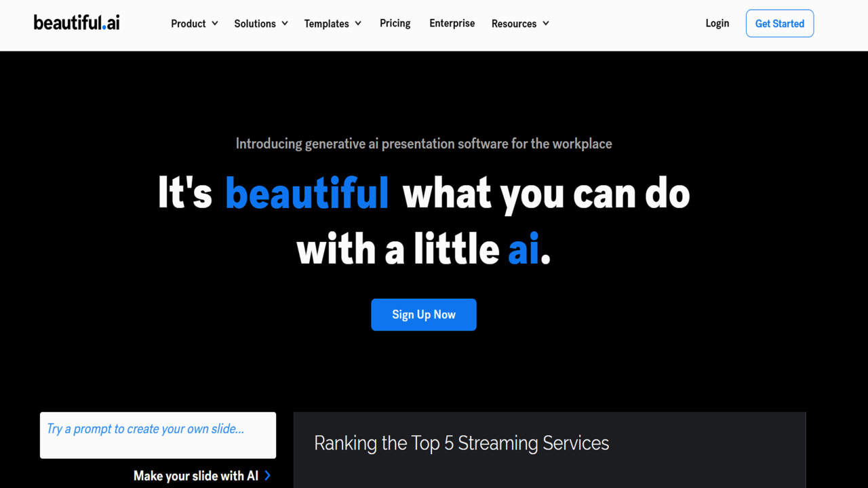
Task: Go to the Pricing page
Action: coord(395,24)
